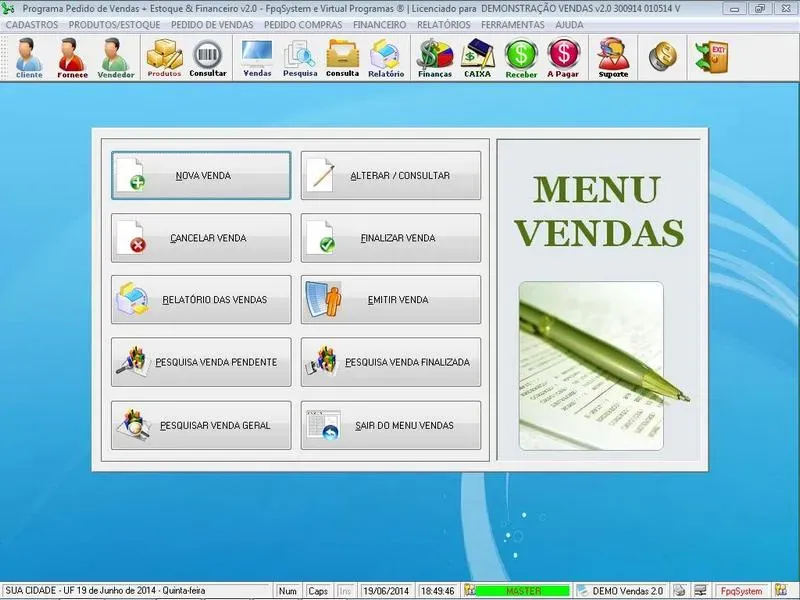This screenshot has height=600, width=800.
Task: Open the FINANCEIRO menu
Action: click(379, 24)
